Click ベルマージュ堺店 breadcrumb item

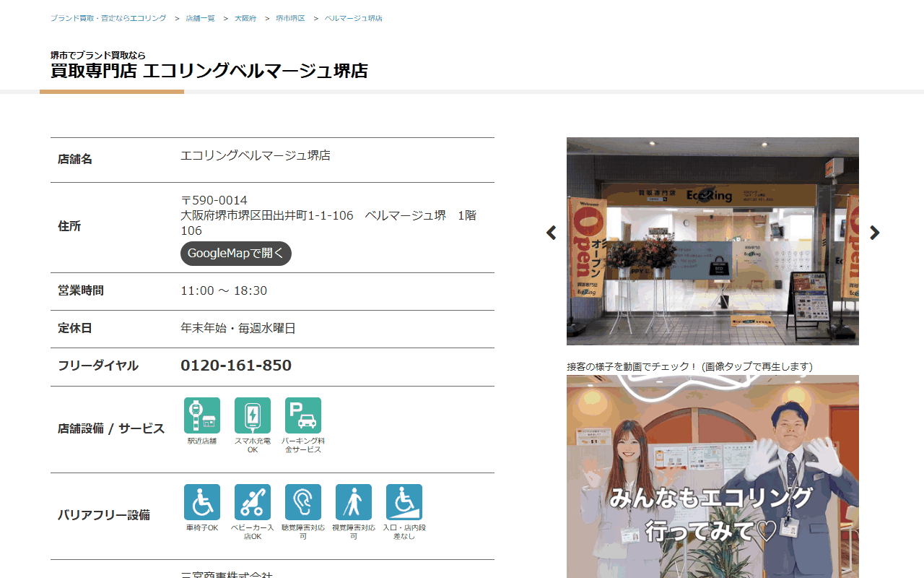[x=354, y=18]
